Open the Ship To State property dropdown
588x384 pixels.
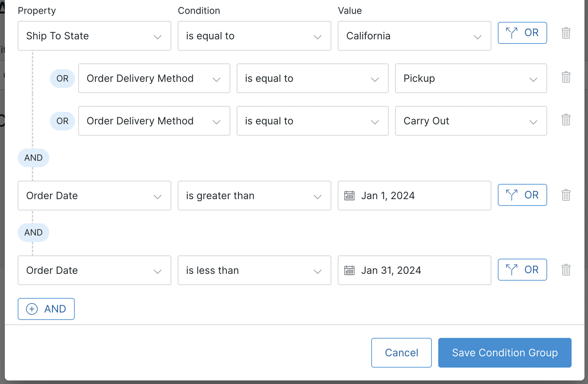pyautogui.click(x=94, y=36)
